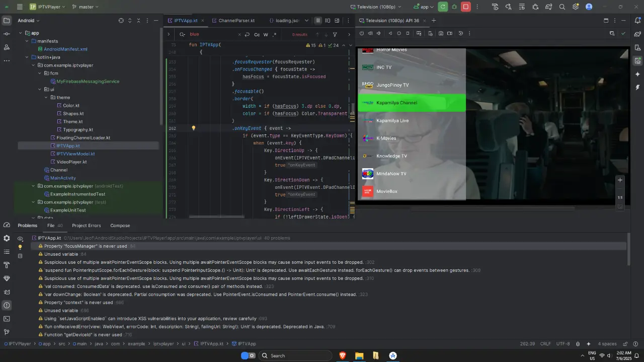Record emulator screen video

[x=450, y=33]
